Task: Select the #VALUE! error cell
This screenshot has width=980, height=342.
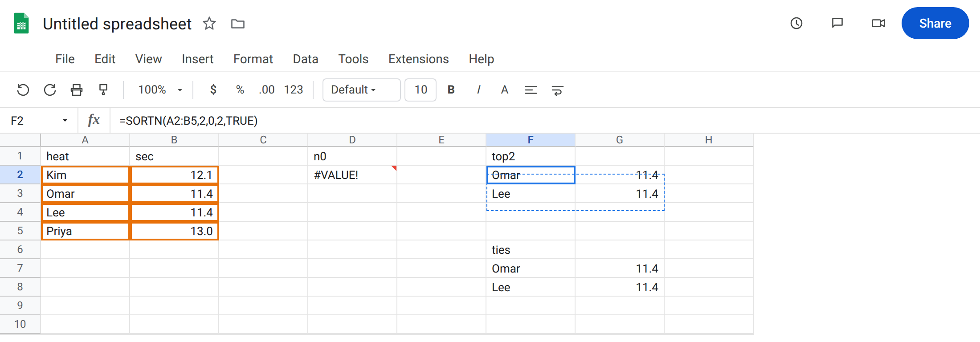Action: [x=352, y=175]
